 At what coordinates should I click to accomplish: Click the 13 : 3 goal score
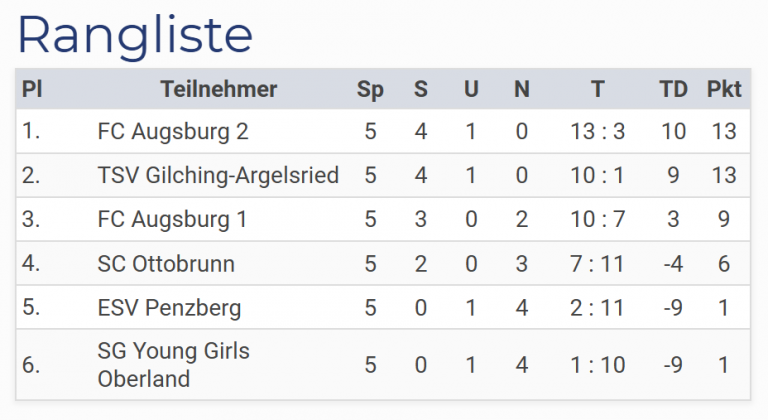597,132
